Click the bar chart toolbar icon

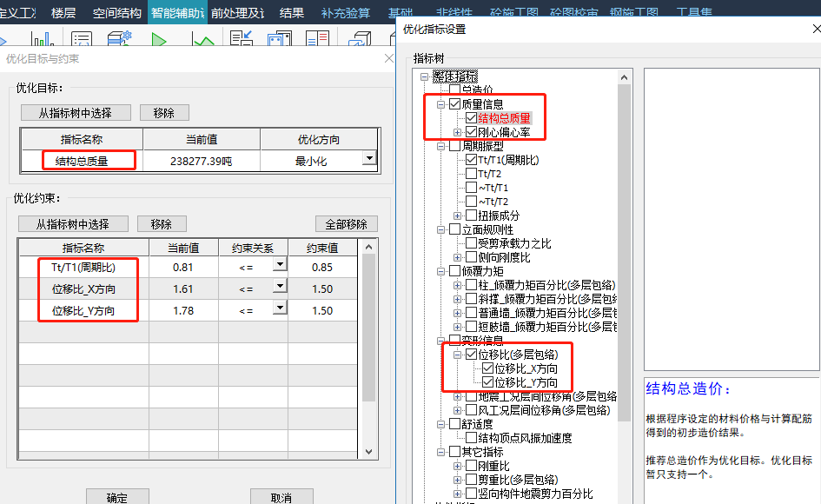[x=42, y=40]
